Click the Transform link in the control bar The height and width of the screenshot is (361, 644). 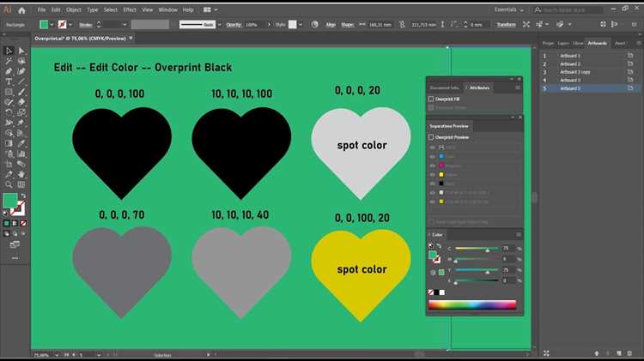tap(506, 25)
